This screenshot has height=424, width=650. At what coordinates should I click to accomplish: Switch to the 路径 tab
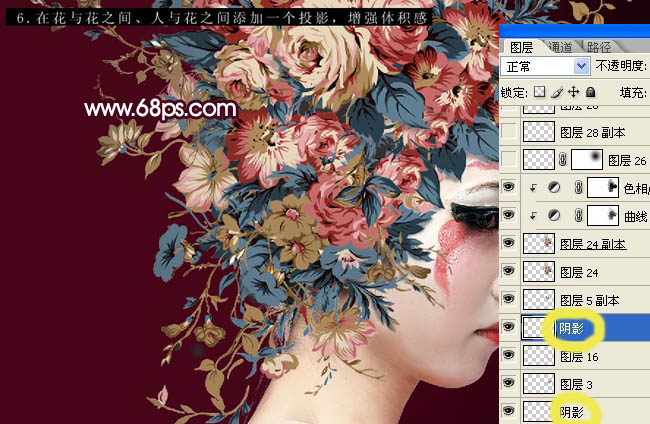(599, 47)
